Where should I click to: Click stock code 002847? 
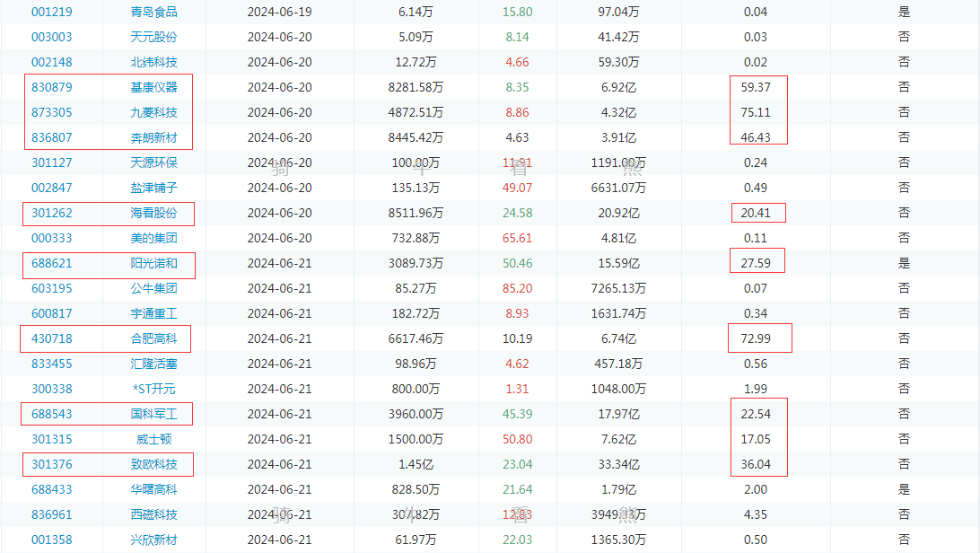[52, 188]
